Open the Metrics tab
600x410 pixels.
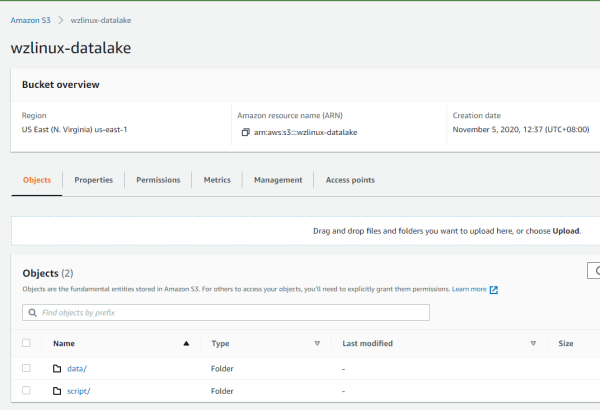pyautogui.click(x=217, y=180)
